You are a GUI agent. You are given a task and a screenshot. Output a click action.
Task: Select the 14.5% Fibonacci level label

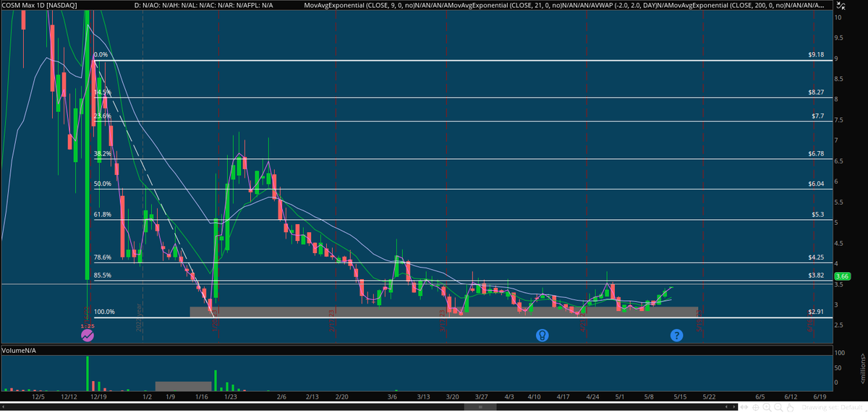pos(102,92)
